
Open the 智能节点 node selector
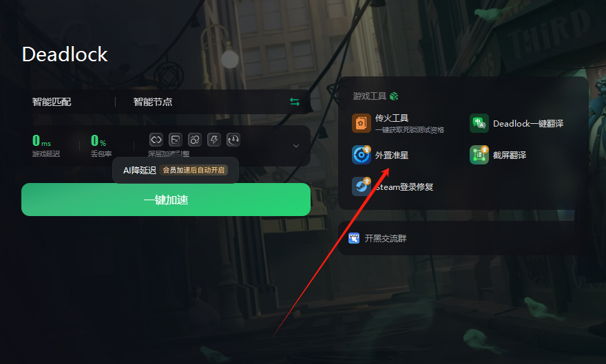(x=153, y=102)
